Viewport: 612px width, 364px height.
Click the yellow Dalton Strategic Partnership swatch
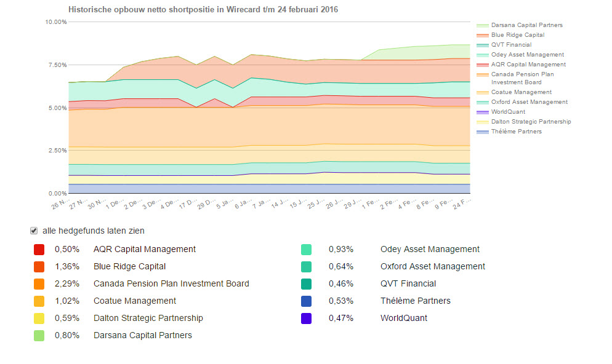(38, 318)
